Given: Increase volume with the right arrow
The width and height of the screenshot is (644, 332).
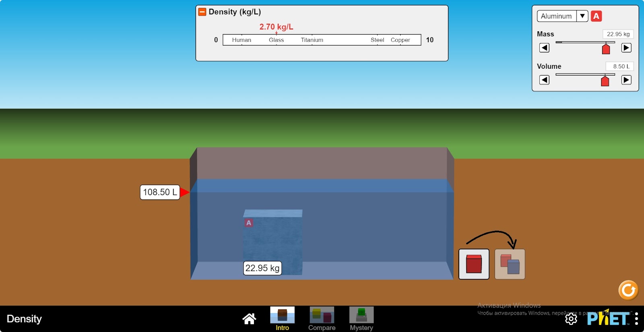Looking at the screenshot, I should click(626, 80).
